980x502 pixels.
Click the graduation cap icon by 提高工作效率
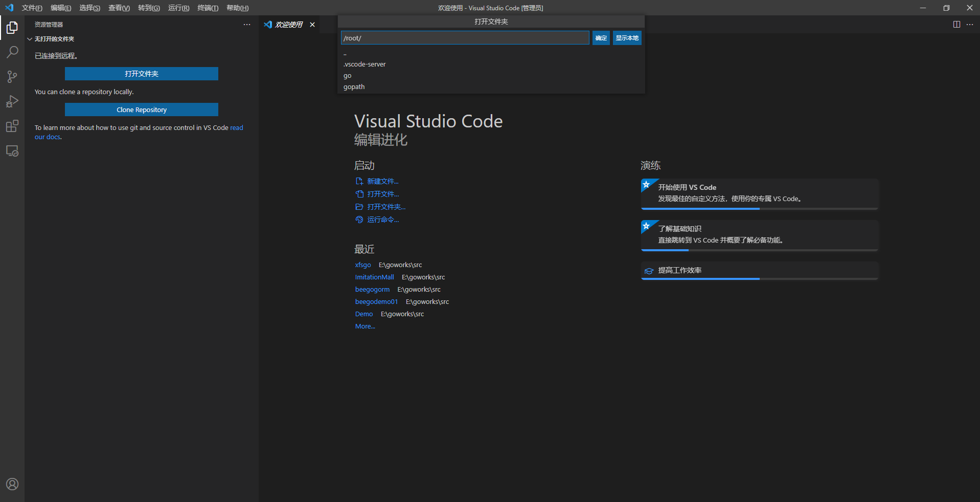click(x=649, y=271)
